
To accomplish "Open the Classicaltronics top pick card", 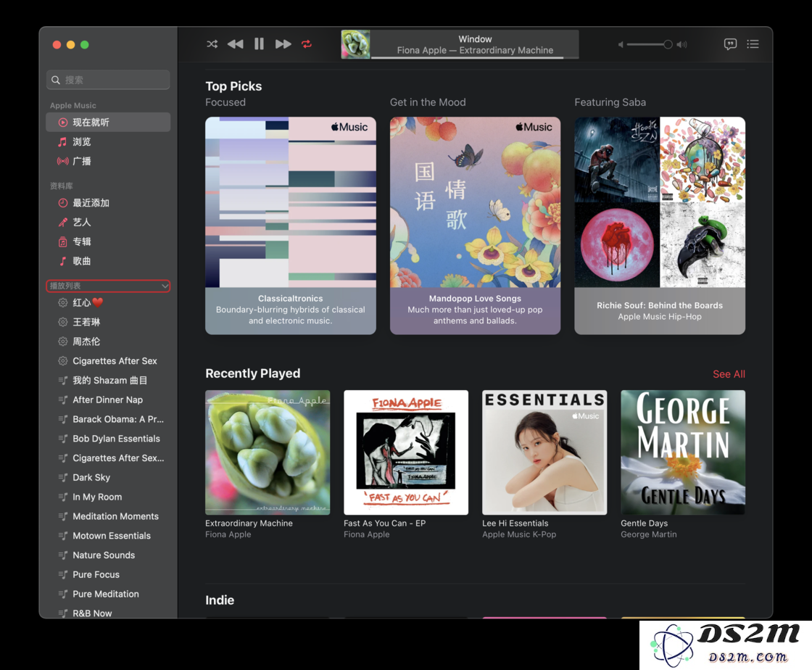I will [291, 226].
